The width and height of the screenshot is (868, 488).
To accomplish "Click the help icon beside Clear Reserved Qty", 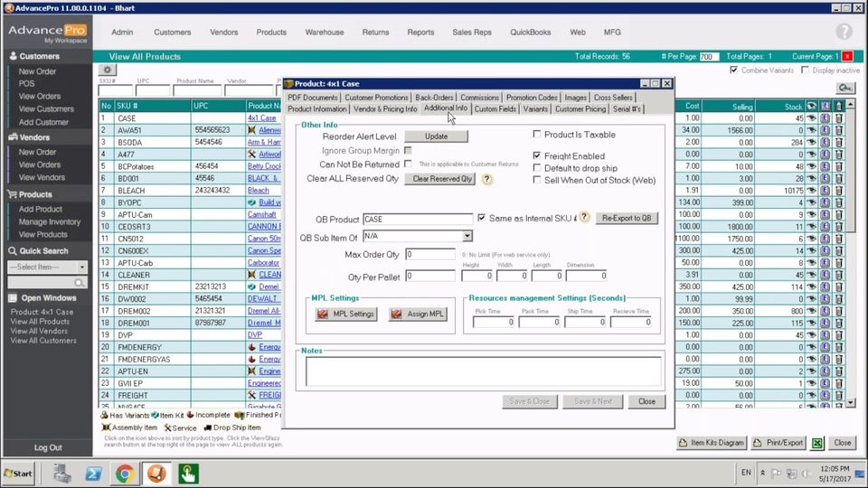I will tap(486, 179).
